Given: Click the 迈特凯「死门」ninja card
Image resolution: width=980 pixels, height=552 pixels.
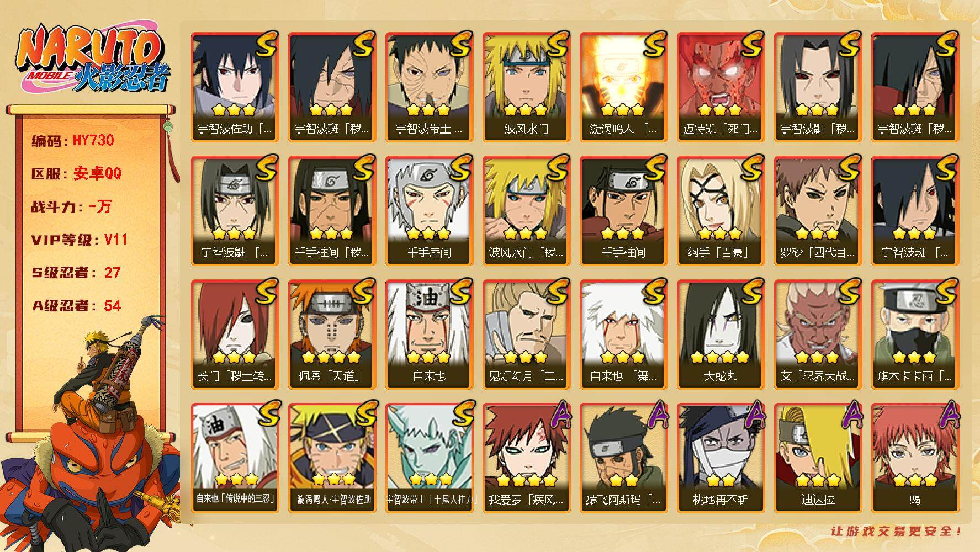Looking at the screenshot, I should [x=721, y=87].
